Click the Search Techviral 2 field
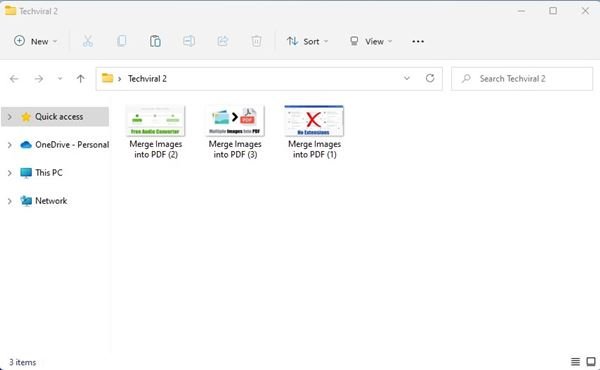Viewport: 600px width, 370px height. point(522,79)
